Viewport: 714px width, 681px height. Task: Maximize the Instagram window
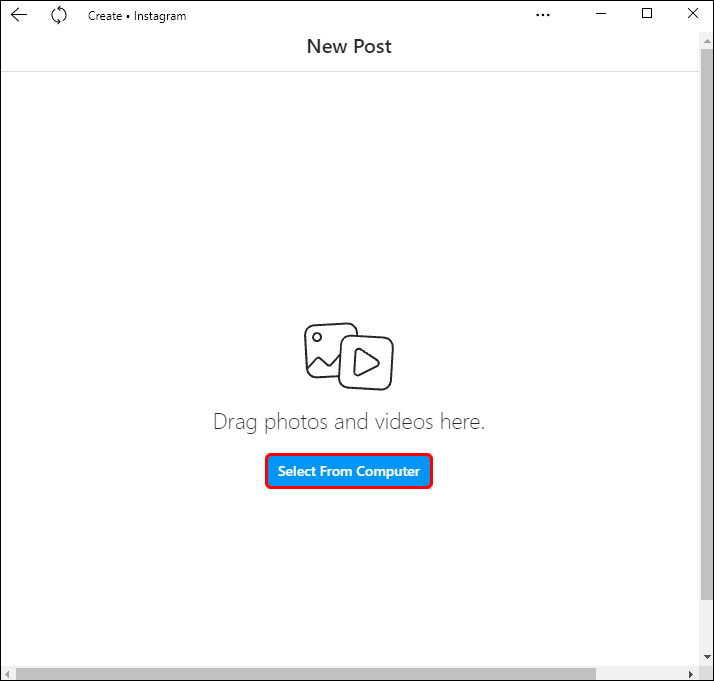pyautogui.click(x=647, y=13)
